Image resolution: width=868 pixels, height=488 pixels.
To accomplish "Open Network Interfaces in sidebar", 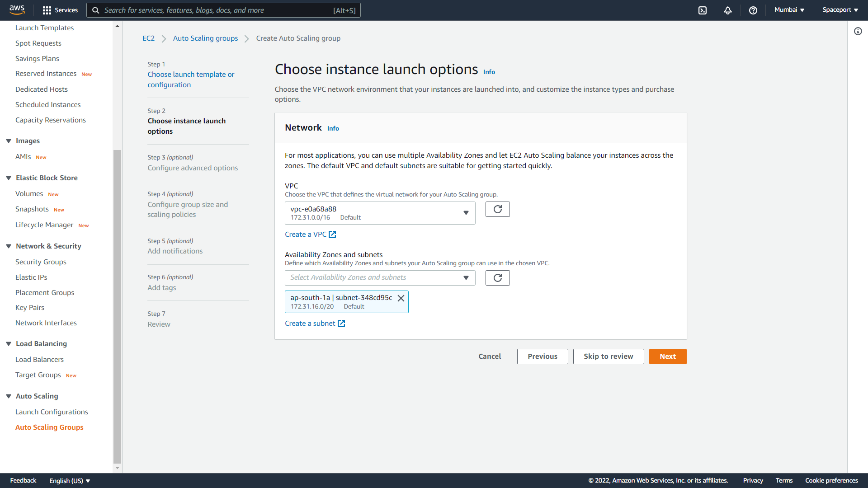I will (46, 323).
